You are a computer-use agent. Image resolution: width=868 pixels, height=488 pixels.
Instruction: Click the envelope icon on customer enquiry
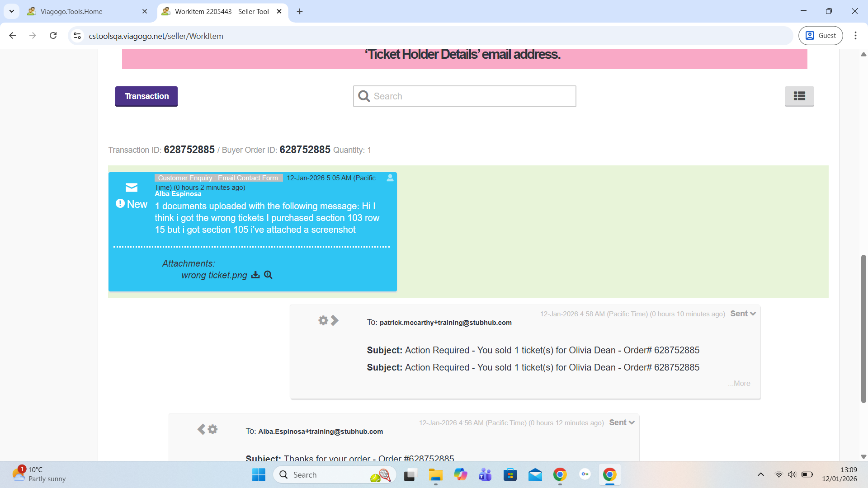[132, 188]
